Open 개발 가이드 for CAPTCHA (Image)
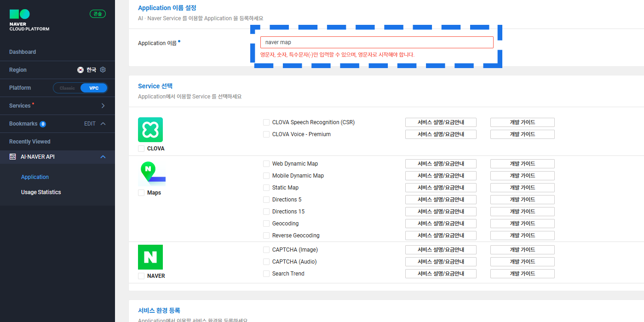 coord(523,250)
